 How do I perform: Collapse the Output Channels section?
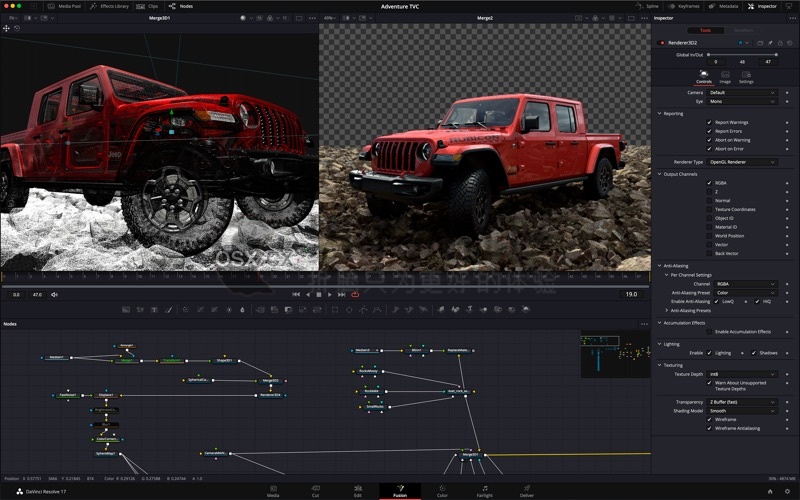tap(659, 174)
